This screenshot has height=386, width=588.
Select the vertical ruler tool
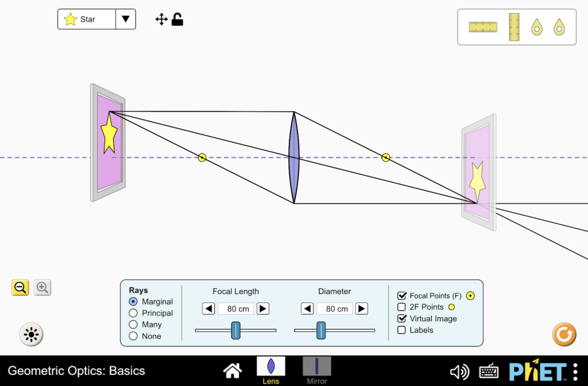pos(514,27)
